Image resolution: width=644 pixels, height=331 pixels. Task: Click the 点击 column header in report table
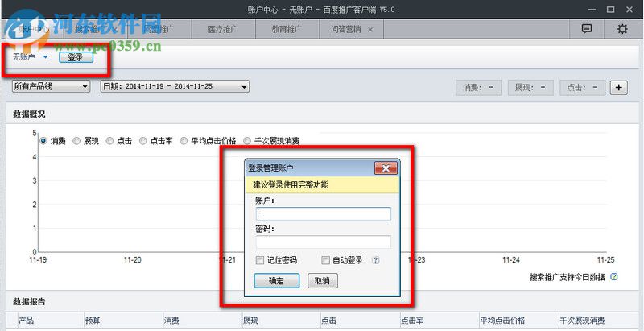coord(359,321)
